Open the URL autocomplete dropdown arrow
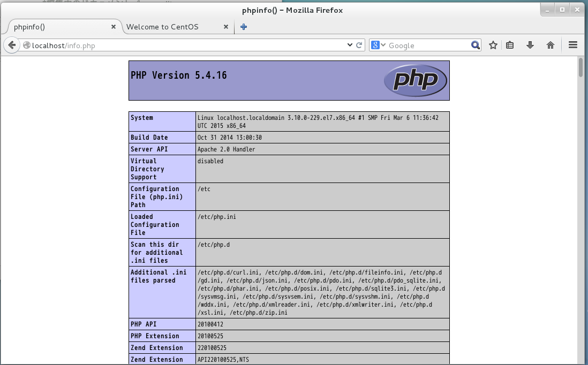Image resolution: width=588 pixels, height=365 pixels. click(x=350, y=45)
